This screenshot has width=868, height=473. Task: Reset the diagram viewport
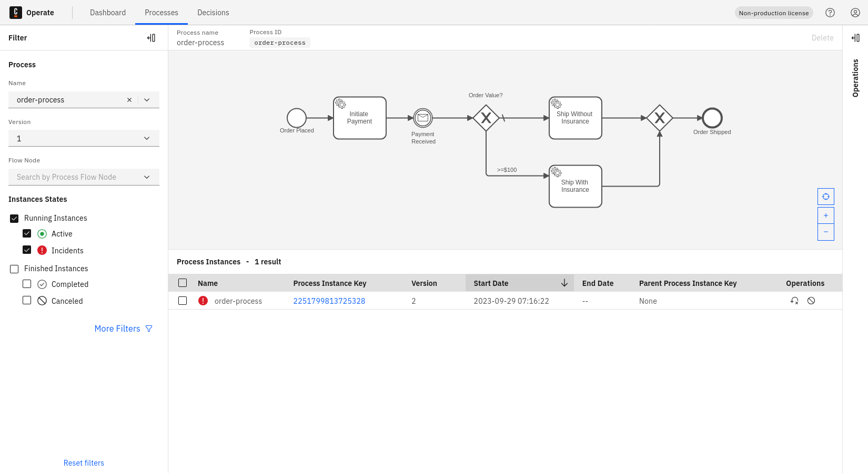click(x=826, y=197)
